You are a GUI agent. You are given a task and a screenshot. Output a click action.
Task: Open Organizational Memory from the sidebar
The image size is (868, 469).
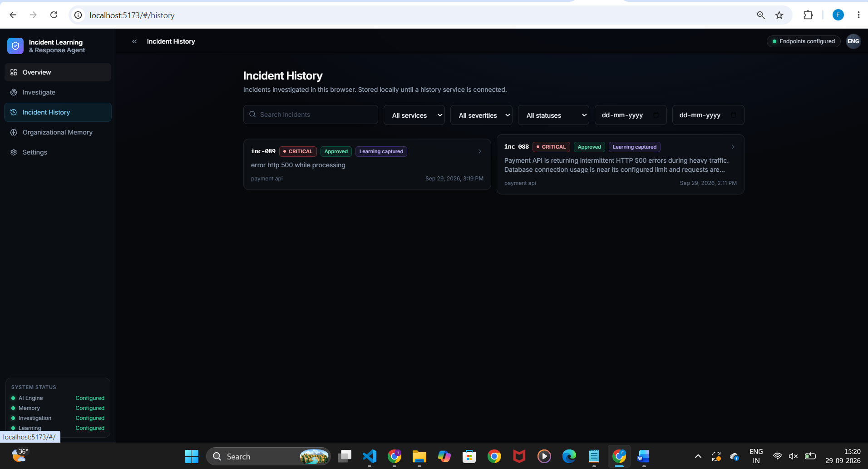[x=58, y=132]
